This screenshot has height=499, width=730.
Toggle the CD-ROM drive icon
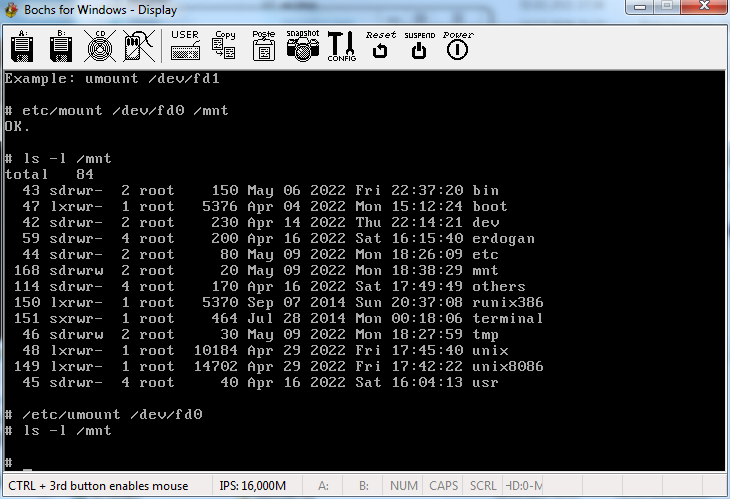point(97,46)
